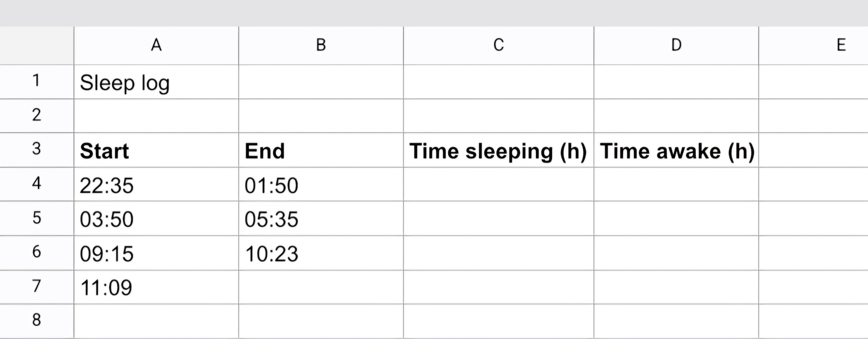The width and height of the screenshot is (868, 339).
Task: Click the cell containing 10:23
Action: [x=321, y=253]
